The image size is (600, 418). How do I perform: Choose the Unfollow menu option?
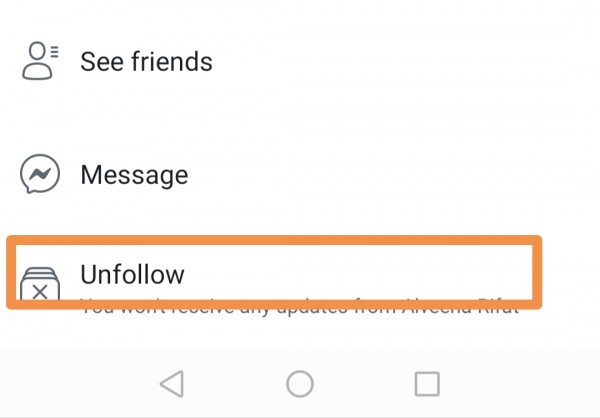click(x=300, y=274)
